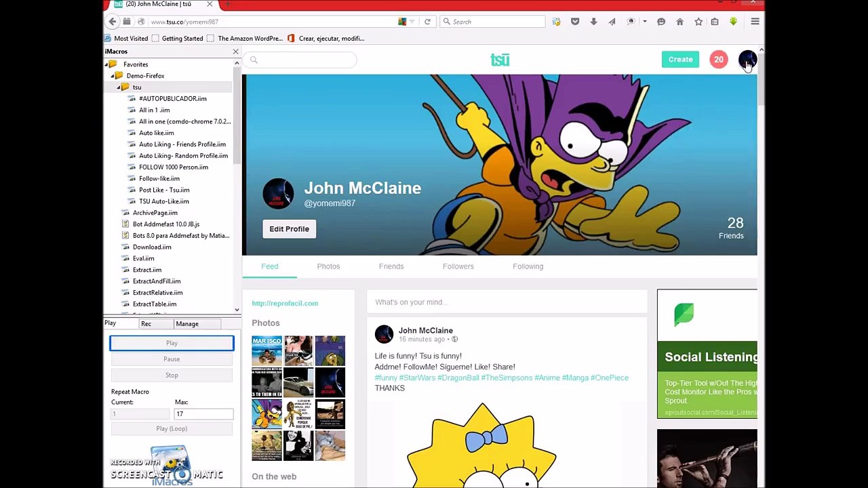This screenshot has width=868, height=488.
Task: Click the Pocket icon in the toolbar
Action: (x=575, y=22)
